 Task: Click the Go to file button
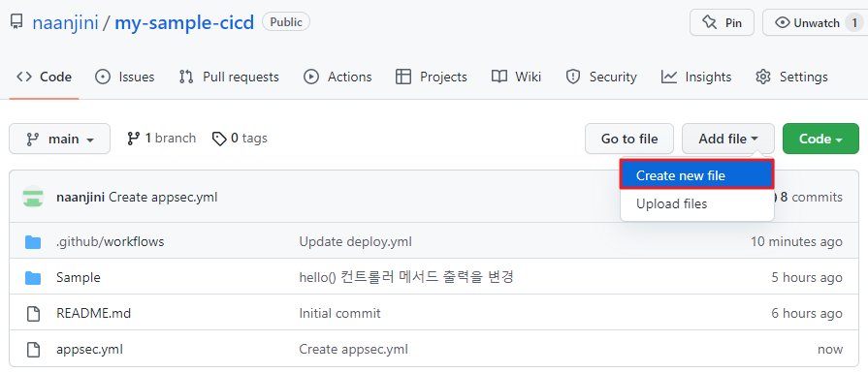pos(629,139)
